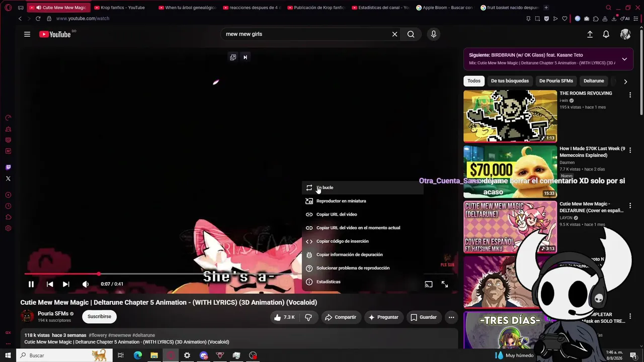Open the YouTube hamburger guide menu
The height and width of the screenshot is (362, 644).
27,34
